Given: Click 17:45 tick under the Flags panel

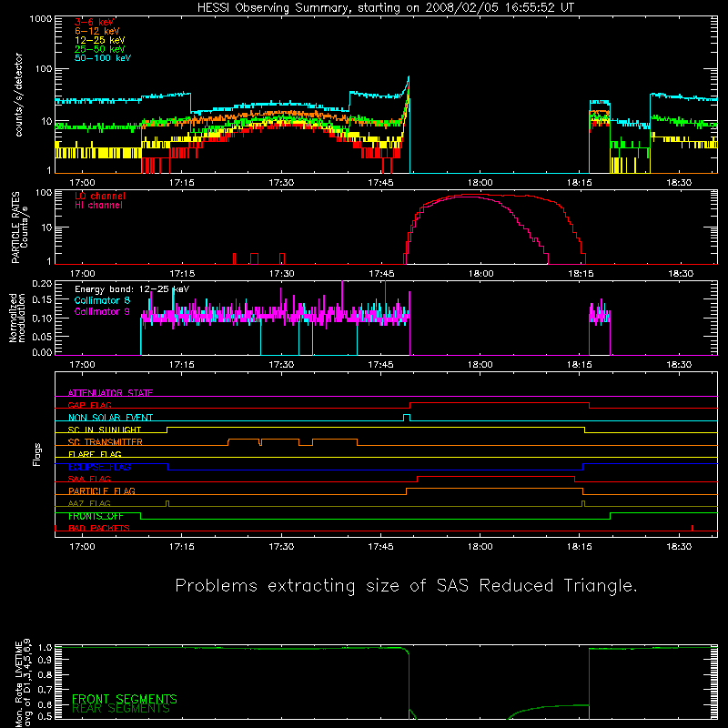Looking at the screenshot, I should 380,547.
